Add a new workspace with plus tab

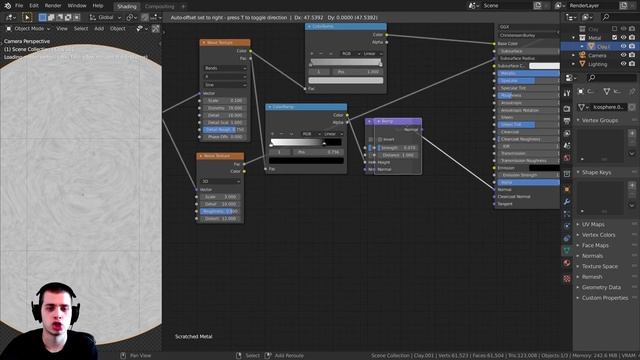[183, 6]
